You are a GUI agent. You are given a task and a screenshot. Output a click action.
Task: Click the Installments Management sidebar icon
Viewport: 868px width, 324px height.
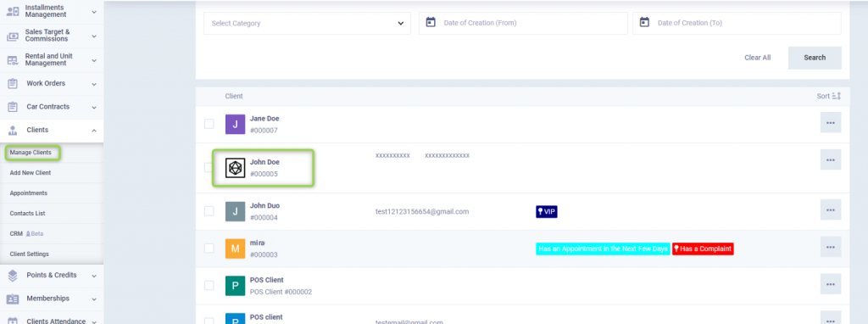click(x=12, y=12)
